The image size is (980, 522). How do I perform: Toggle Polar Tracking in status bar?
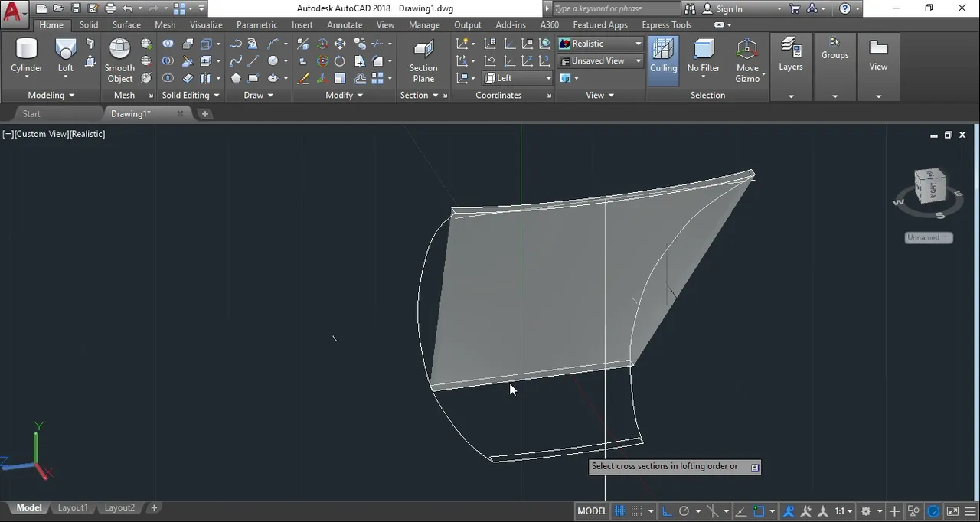pyautogui.click(x=684, y=511)
